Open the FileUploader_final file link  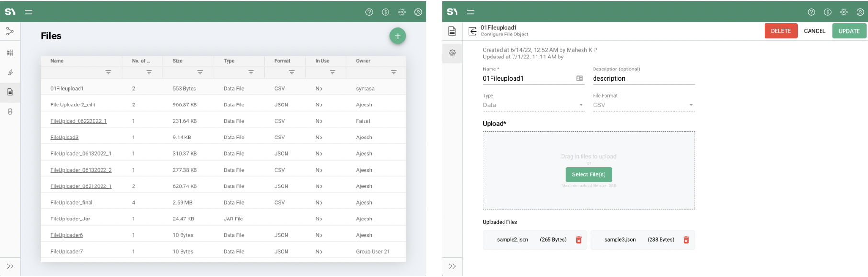[x=71, y=203]
